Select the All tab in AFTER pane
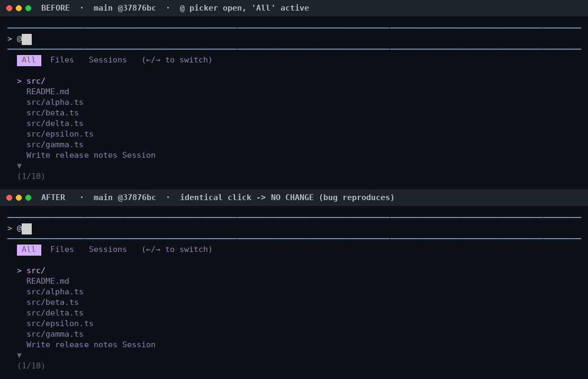The image size is (588, 379). tap(29, 250)
